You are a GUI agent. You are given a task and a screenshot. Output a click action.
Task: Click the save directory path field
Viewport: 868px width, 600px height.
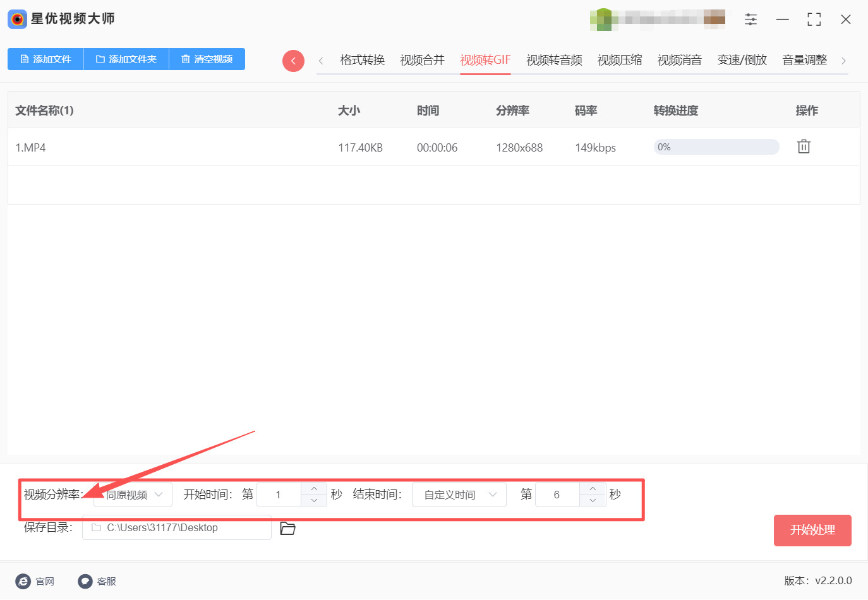coord(177,528)
